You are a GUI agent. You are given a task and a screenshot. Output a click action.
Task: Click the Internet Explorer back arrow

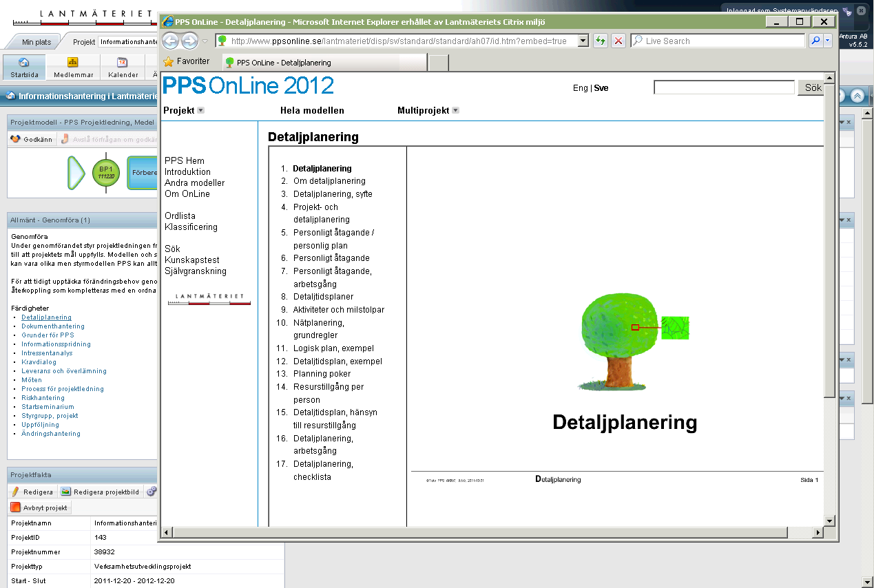tap(170, 41)
